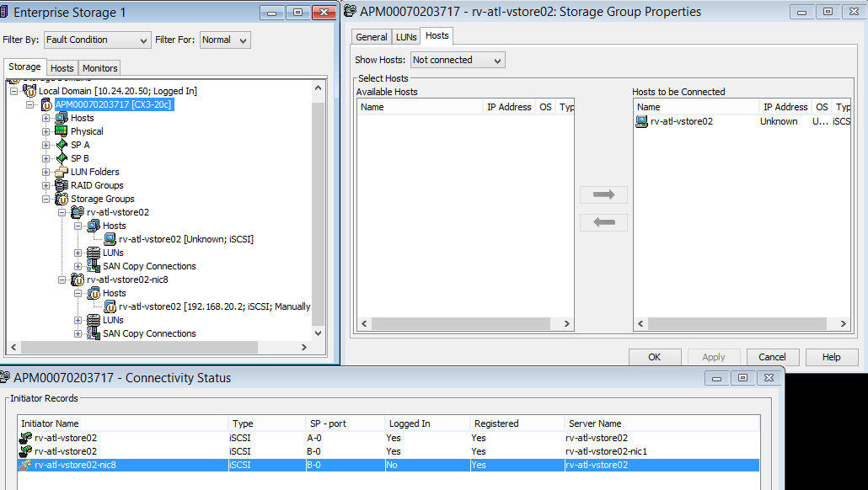Click the right arrow to add host
868x490 pixels.
point(603,194)
